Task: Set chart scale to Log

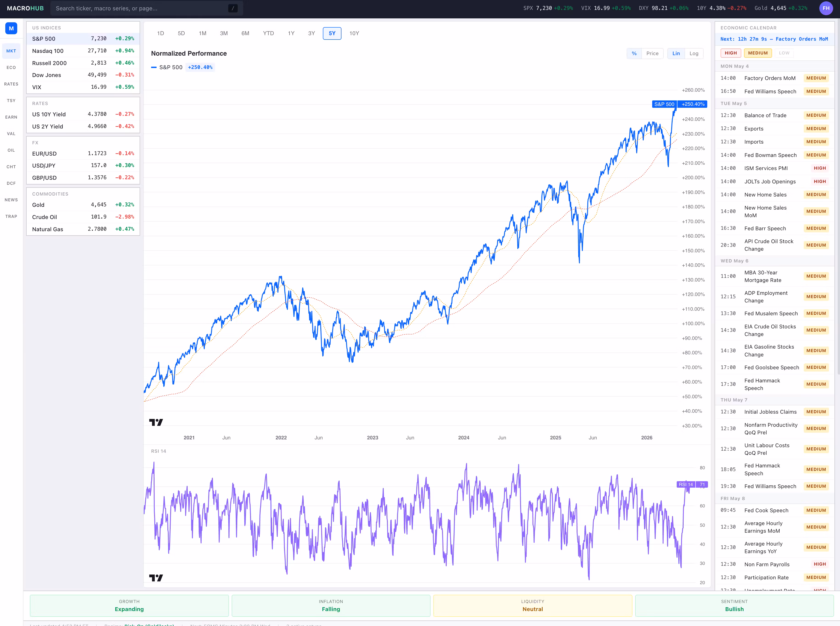Action: tap(694, 53)
